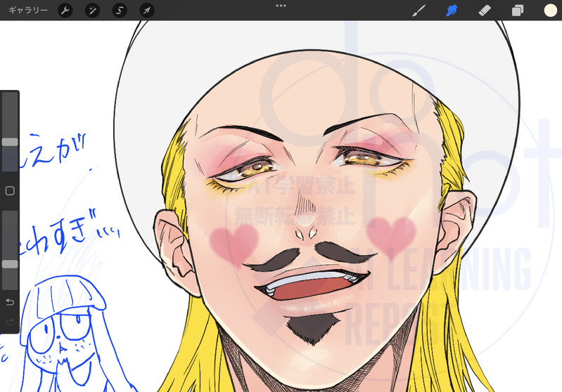Open the Layers panel
562x392 pixels.
pos(518,11)
